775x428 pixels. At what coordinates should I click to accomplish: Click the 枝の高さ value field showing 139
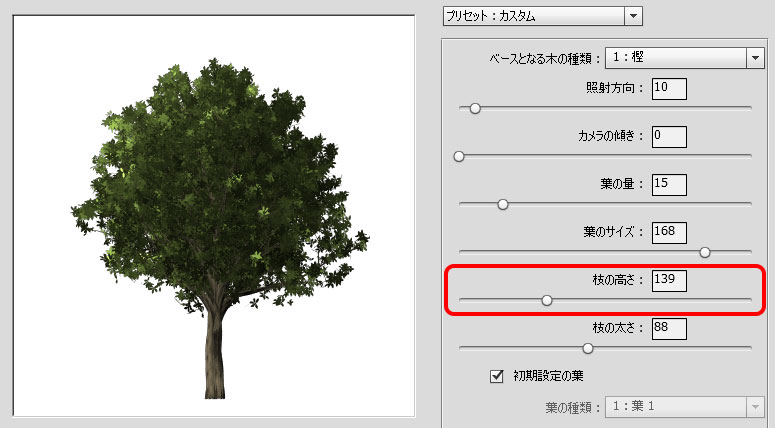(669, 281)
